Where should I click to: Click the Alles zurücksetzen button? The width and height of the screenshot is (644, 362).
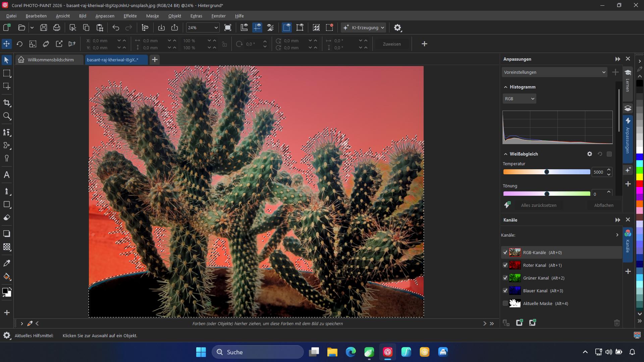tap(539, 205)
